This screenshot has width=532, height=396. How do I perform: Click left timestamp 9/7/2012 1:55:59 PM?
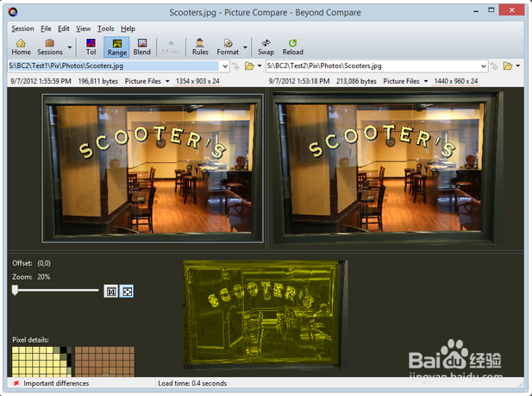41,81
